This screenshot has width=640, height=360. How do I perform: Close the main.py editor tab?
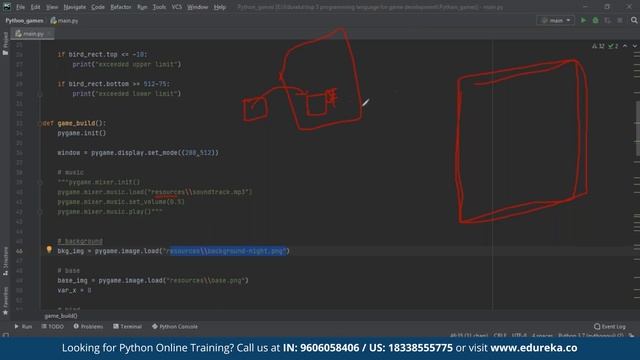[x=49, y=34]
